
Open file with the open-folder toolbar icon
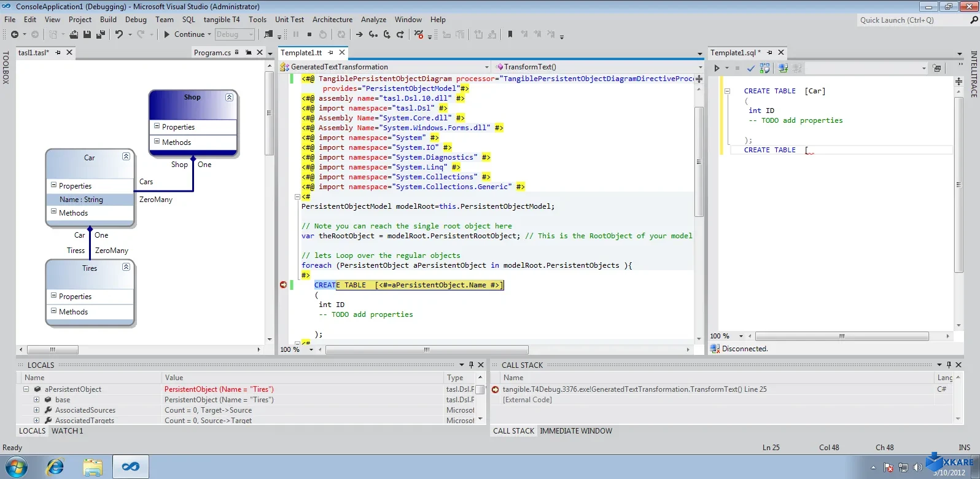click(74, 34)
